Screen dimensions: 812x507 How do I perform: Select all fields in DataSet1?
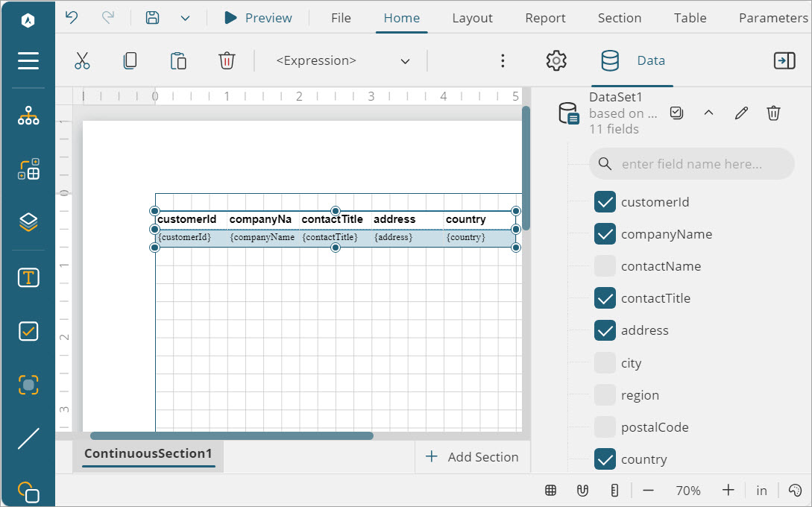tap(676, 113)
